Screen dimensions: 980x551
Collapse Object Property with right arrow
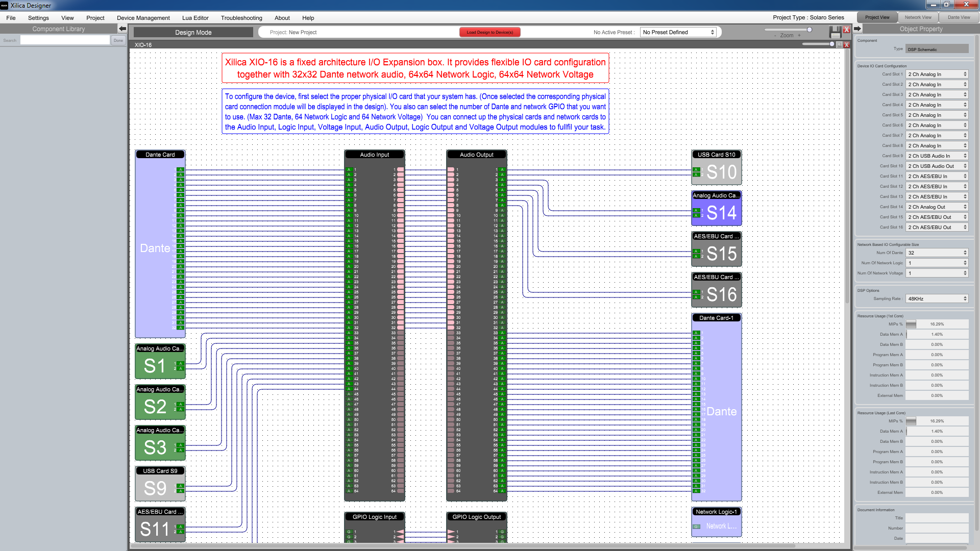pyautogui.click(x=857, y=29)
